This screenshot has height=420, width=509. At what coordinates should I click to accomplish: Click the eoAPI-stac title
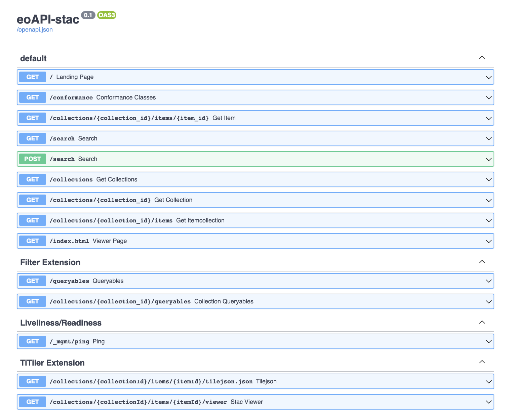click(48, 19)
